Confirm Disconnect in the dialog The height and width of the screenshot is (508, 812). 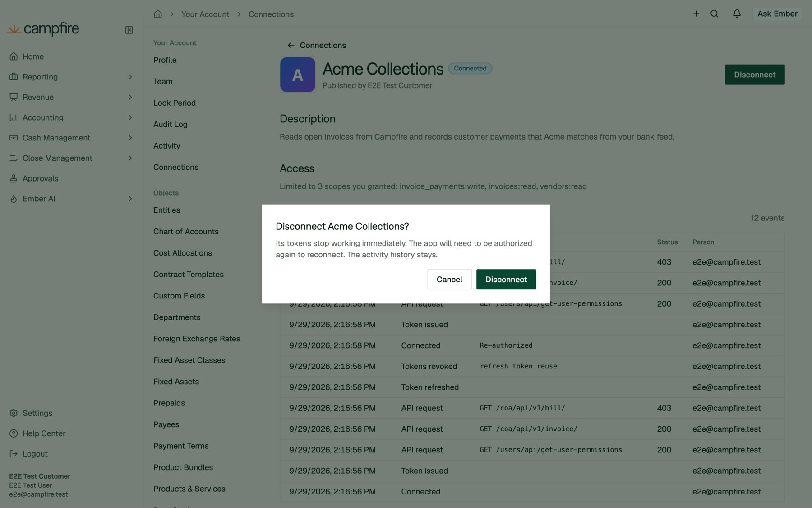pyautogui.click(x=506, y=280)
